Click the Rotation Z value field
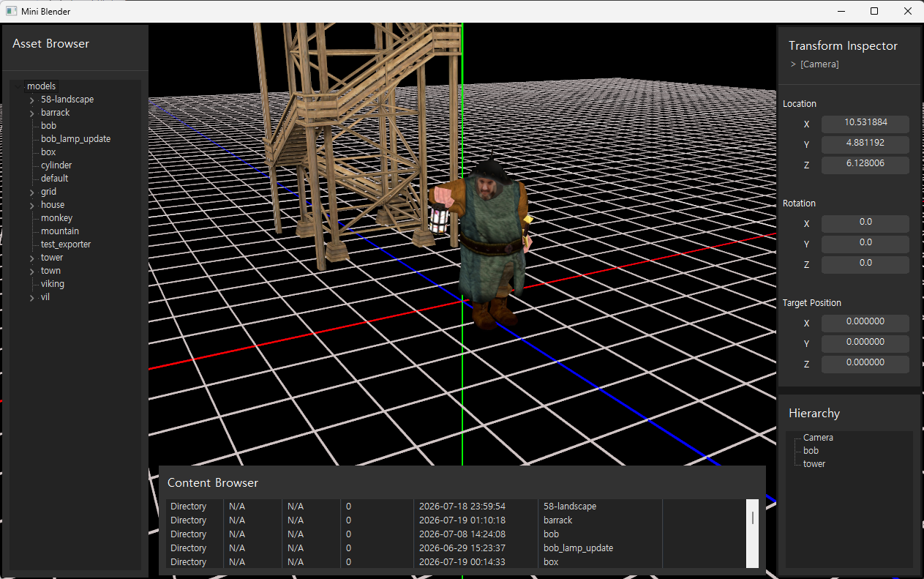This screenshot has width=924, height=579. (865, 264)
